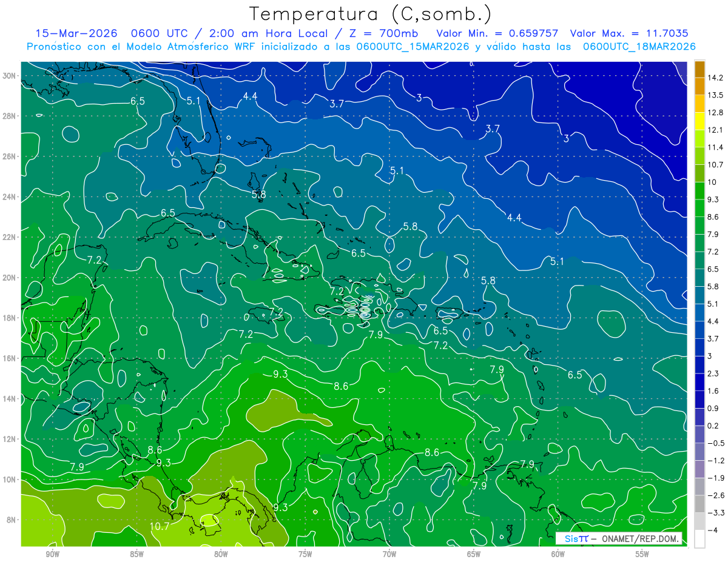Pick the bright green swatch between 9.3 and 8.6
This screenshot has height=562, width=728.
(699, 208)
